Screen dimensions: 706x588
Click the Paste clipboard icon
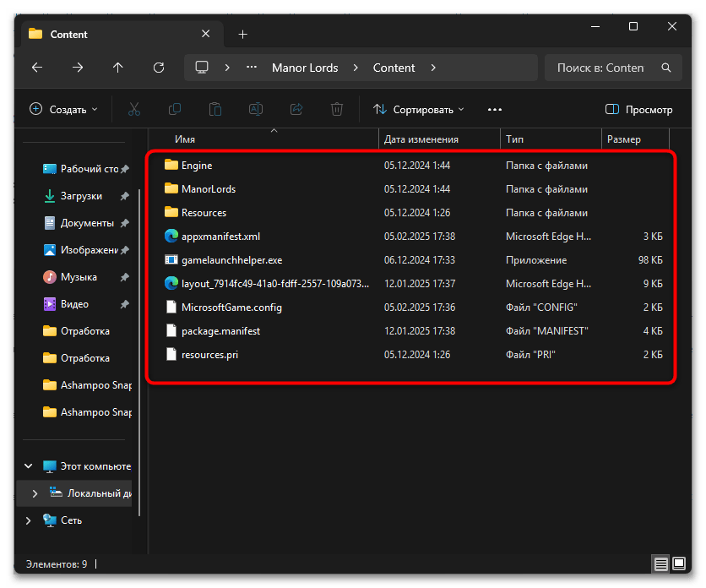(215, 109)
